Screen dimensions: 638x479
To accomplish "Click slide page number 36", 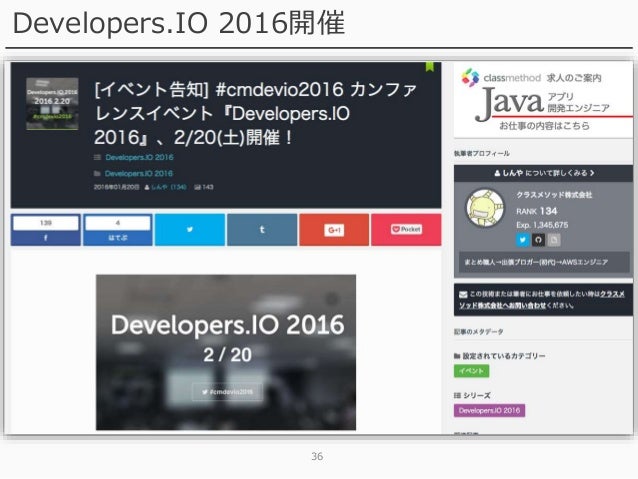I will click(x=317, y=456).
